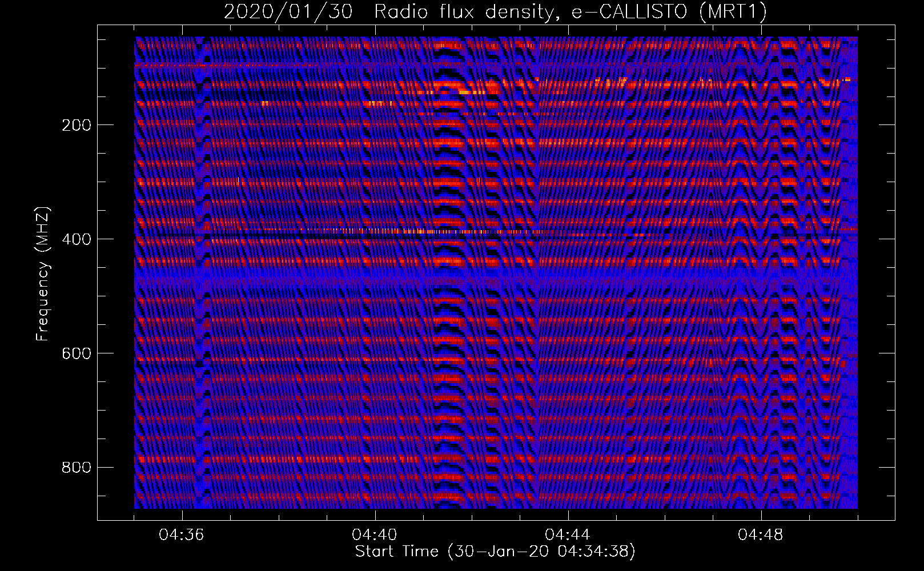Click the 04:36 time tick label
Screen dimensions: 924x571
[182, 535]
